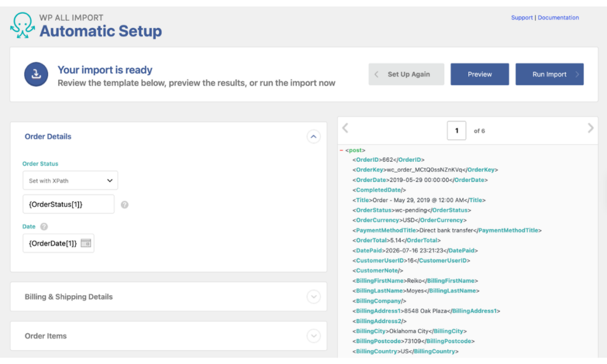This screenshot has width=607, height=364.
Task: Click the Date field label
Action: (x=28, y=226)
